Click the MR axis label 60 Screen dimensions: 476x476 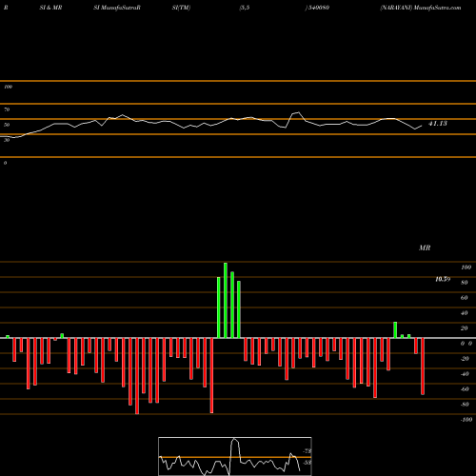tap(465, 298)
